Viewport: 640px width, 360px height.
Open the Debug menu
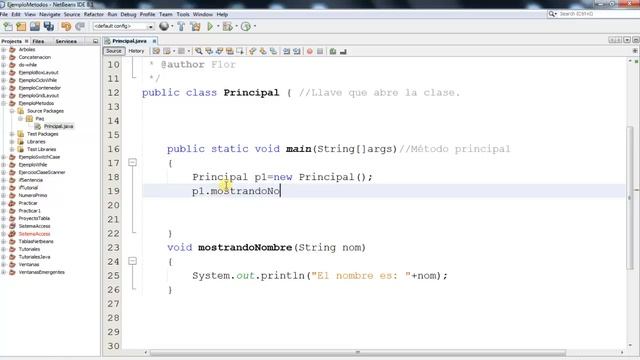tap(128, 14)
